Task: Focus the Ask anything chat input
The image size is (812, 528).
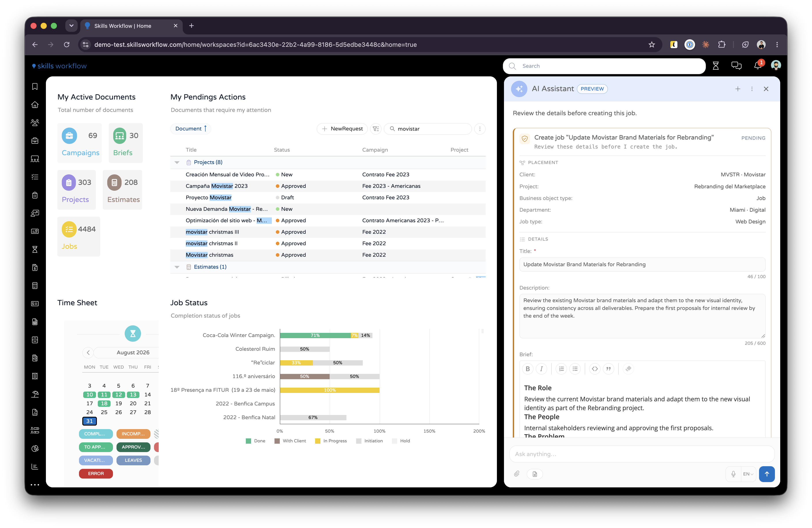Action: coord(642,454)
